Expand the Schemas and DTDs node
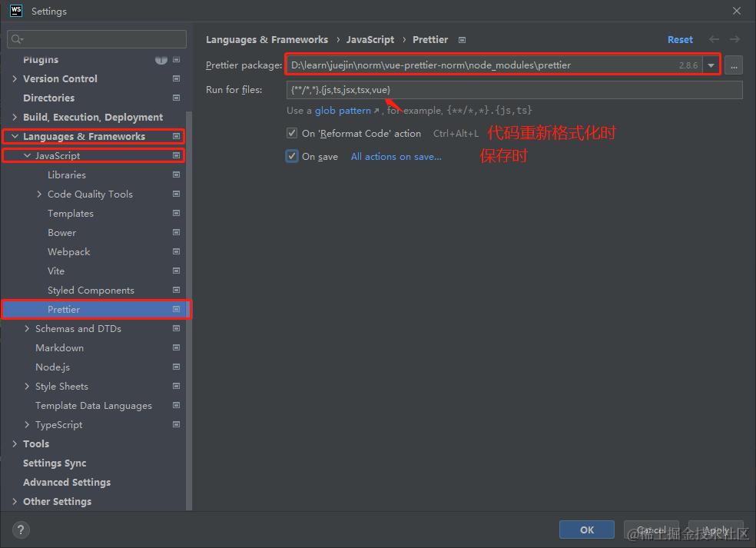The image size is (756, 548). coord(27,328)
